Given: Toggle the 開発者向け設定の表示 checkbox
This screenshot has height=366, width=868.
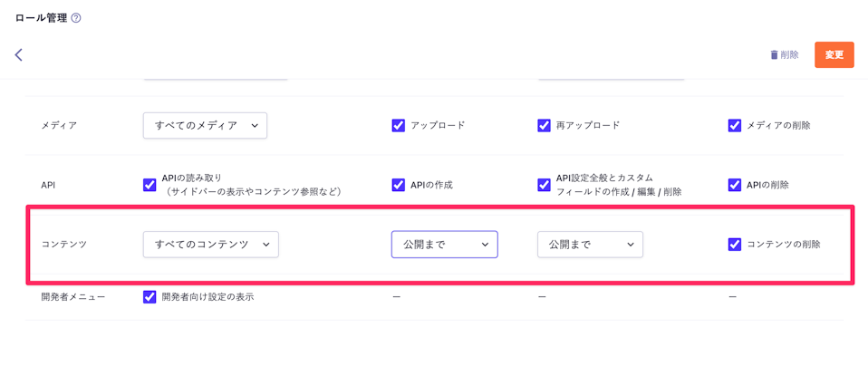Looking at the screenshot, I should click(x=149, y=297).
